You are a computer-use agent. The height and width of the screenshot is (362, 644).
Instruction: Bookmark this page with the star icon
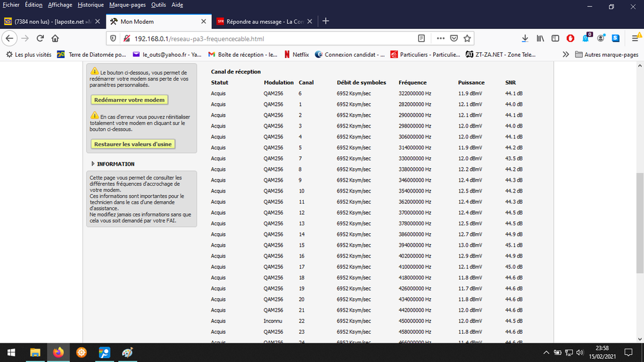pos(467,39)
